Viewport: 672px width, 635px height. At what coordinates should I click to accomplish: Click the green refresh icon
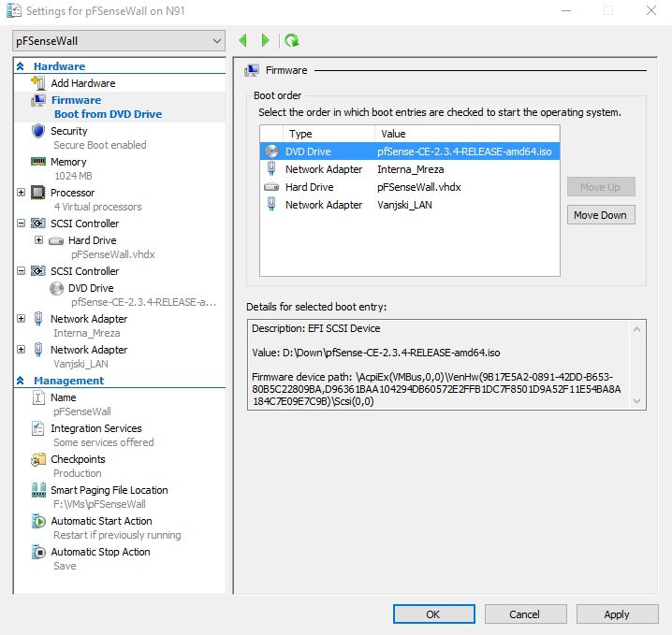point(292,40)
